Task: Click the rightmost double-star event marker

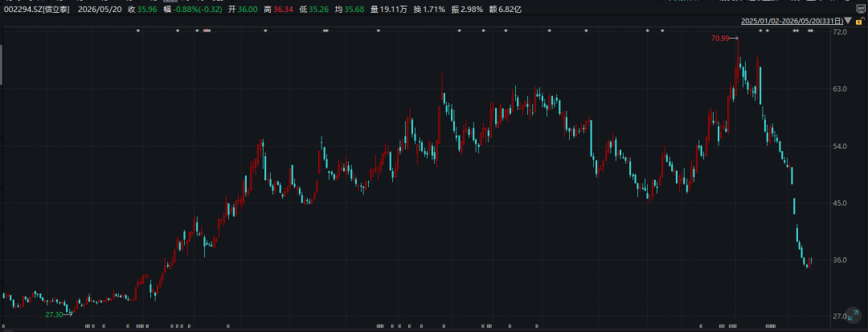Action: [810, 31]
